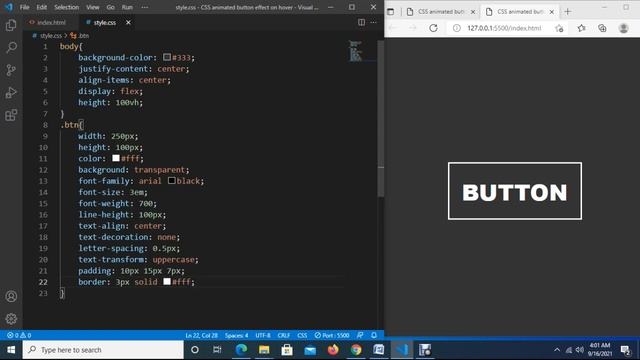
Task: Show errors and warnings in status bar
Action: (19, 335)
